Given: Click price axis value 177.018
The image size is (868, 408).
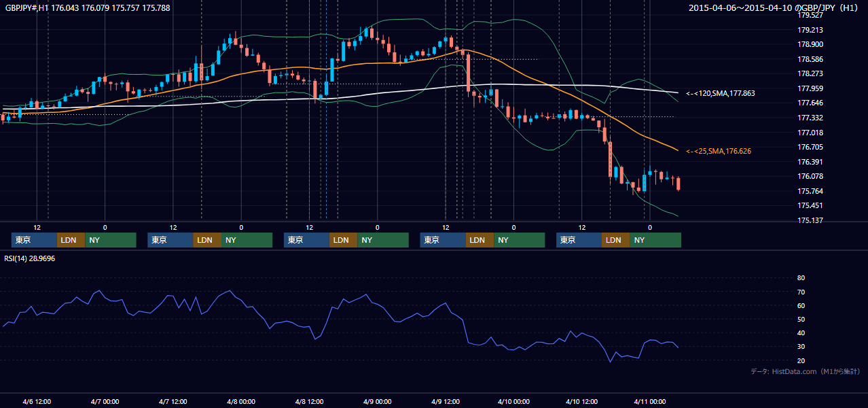Looking at the screenshot, I should [x=810, y=133].
